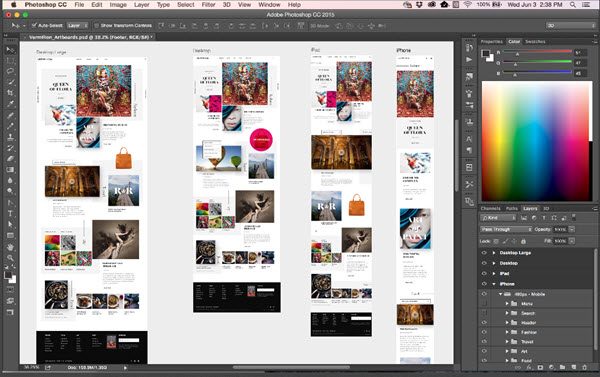Click the 3D Mode label in options bar
Viewport: 600px width, 377px height.
[x=319, y=26]
